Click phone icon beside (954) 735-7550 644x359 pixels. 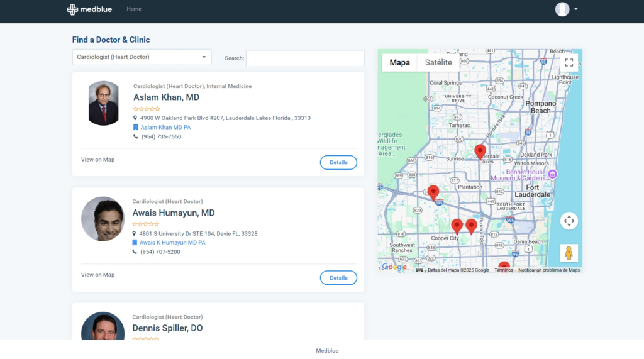point(136,136)
